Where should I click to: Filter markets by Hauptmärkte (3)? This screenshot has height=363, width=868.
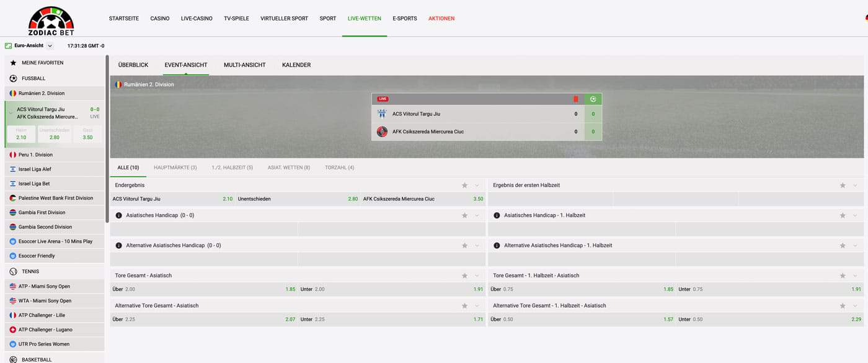(175, 168)
